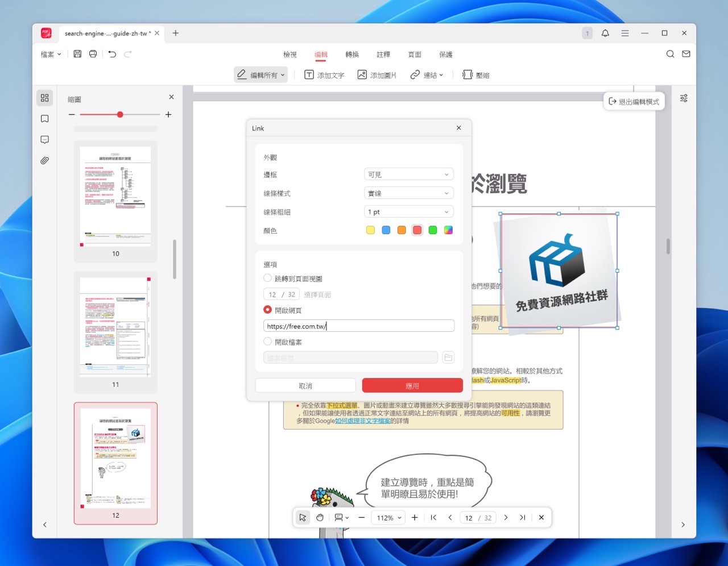
Task: Open the comments sidebar panel
Action: 45,140
